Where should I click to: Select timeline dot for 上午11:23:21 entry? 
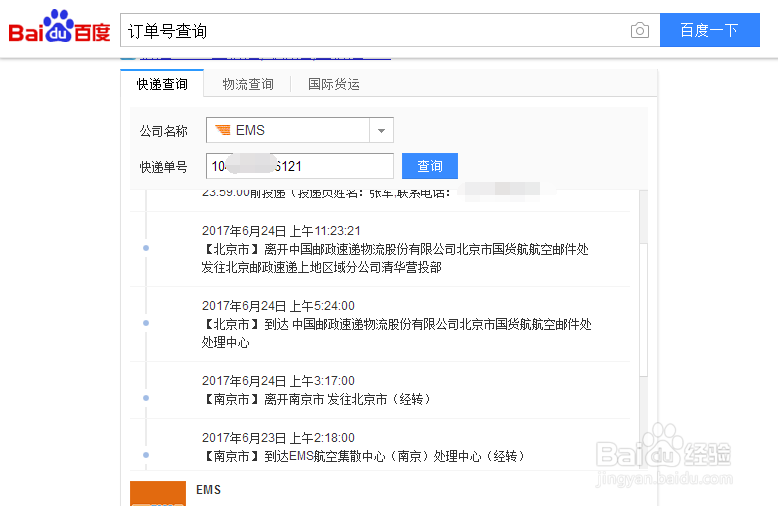[146, 248]
